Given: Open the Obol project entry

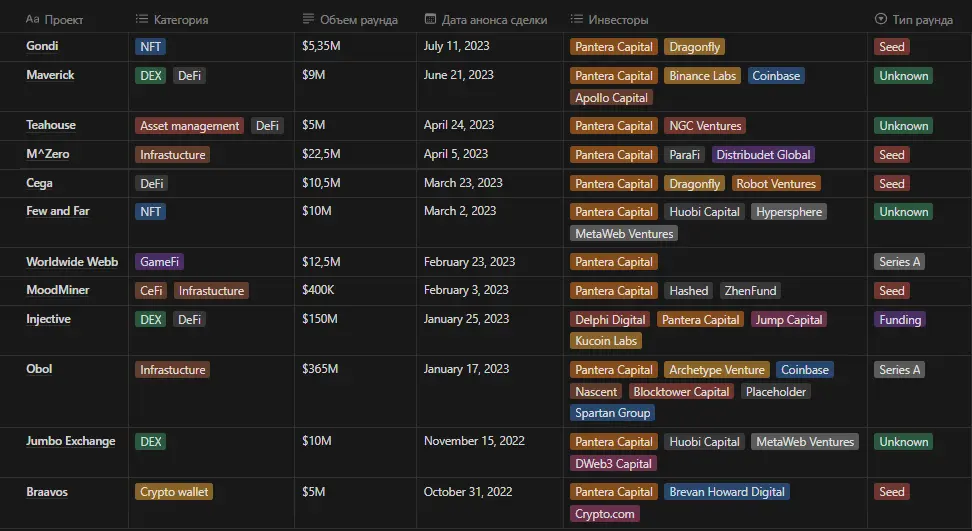Looking at the screenshot, I should pyautogui.click(x=39, y=369).
